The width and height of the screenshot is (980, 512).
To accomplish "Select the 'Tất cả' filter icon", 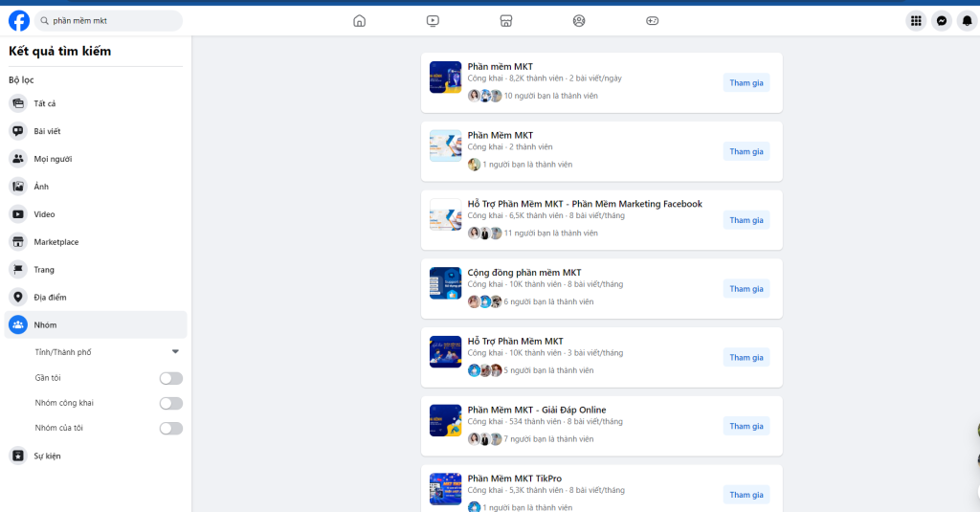I will [18, 103].
